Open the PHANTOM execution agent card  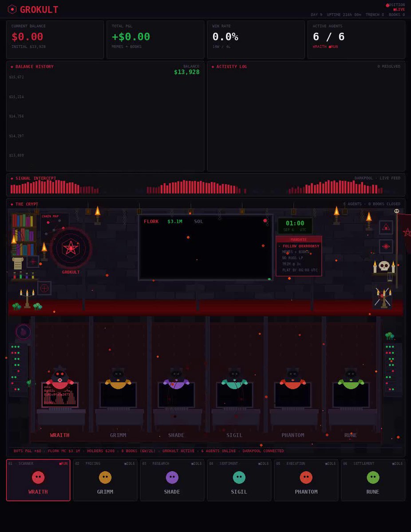[306, 480]
